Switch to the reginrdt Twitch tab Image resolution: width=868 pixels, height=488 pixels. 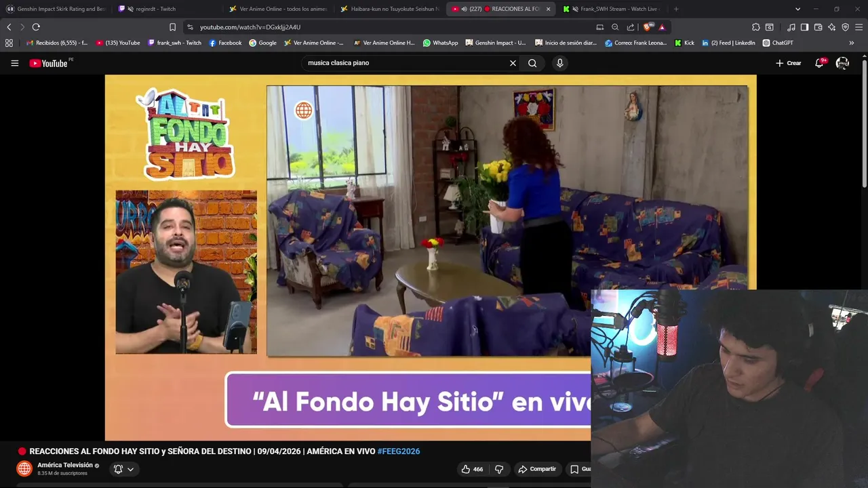[165, 9]
